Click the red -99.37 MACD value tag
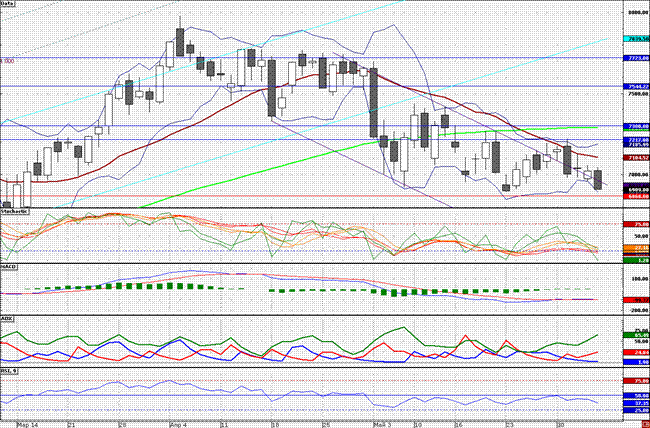Screen dimensions: 650x428 pos(636,299)
